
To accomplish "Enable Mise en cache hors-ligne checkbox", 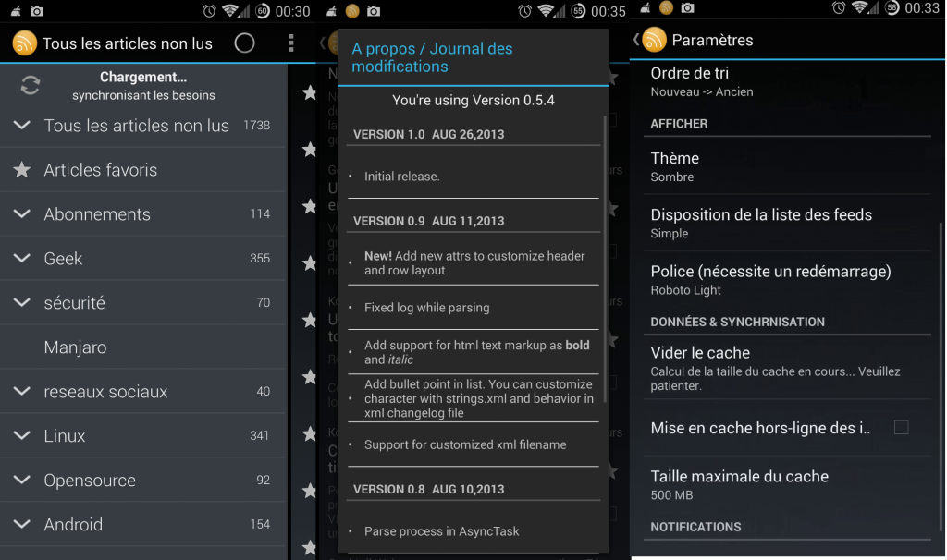I will pos(901,428).
